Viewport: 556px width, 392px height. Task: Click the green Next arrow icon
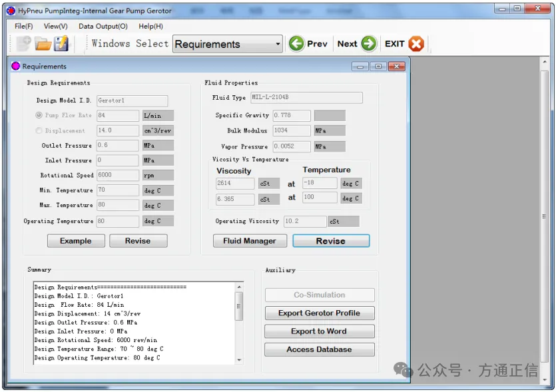coord(369,44)
